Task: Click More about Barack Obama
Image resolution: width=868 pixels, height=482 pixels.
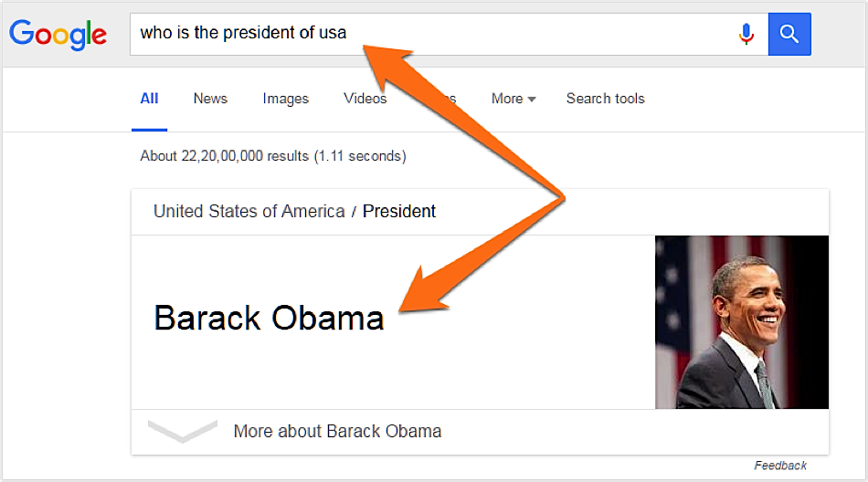Action: (x=337, y=431)
